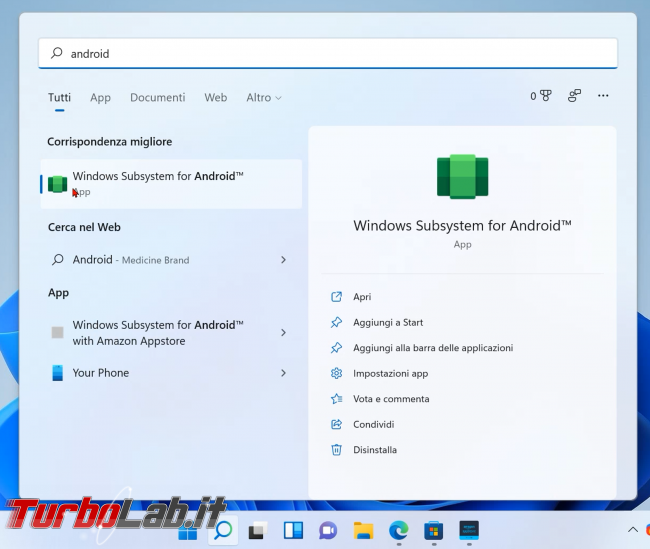
Task: Click the share icon beside Condividi
Action: pyautogui.click(x=336, y=425)
